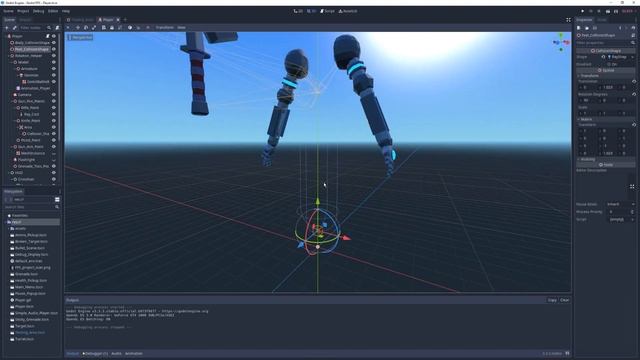640x360 pixels.
Task: Collapse the Matrix section in Inspector
Action: (x=606, y=119)
